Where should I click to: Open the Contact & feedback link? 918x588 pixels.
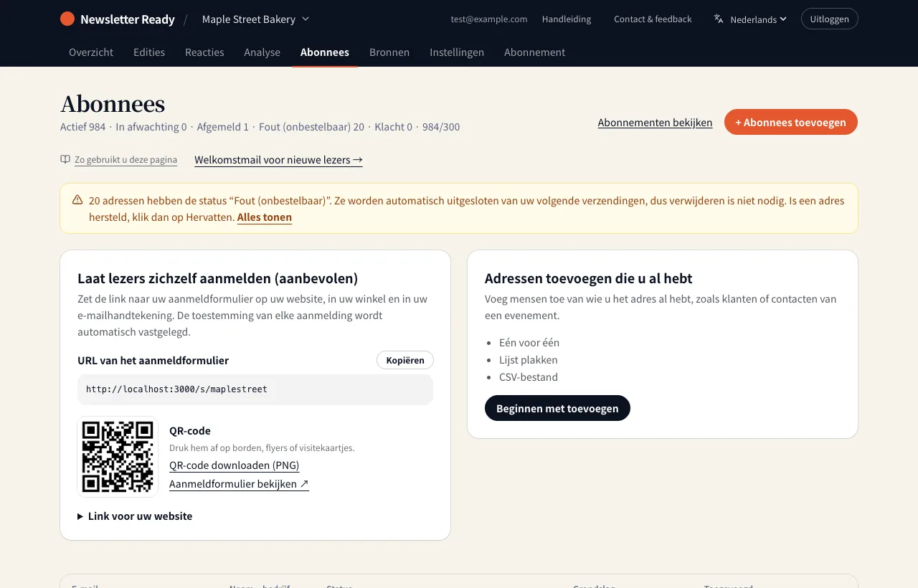653,19
